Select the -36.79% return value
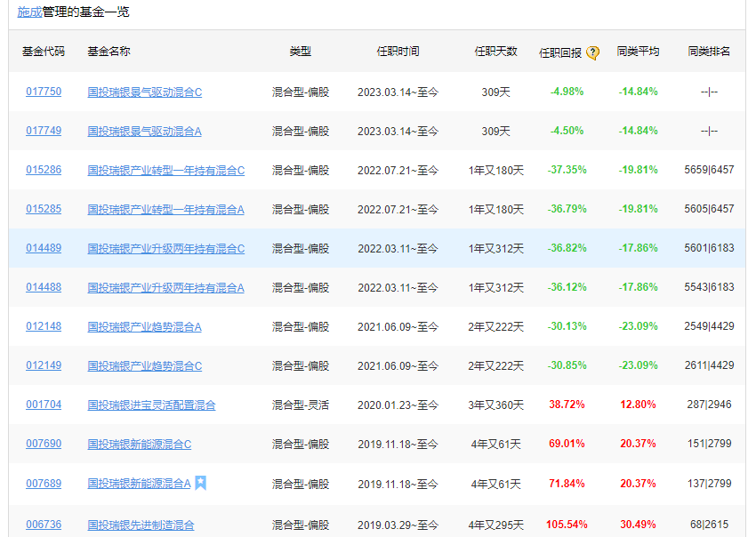The image size is (756, 537). point(567,209)
